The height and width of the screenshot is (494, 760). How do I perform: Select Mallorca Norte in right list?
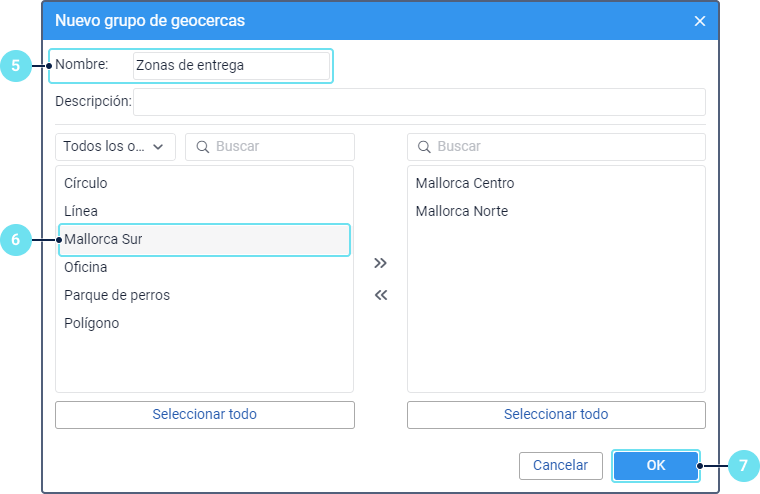(x=462, y=212)
